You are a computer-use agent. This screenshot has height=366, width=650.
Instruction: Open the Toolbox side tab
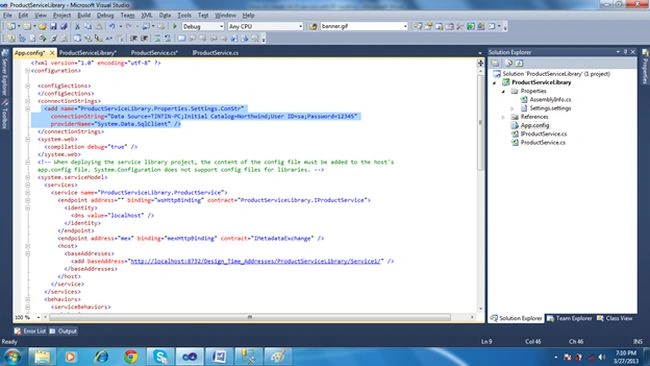[5, 114]
